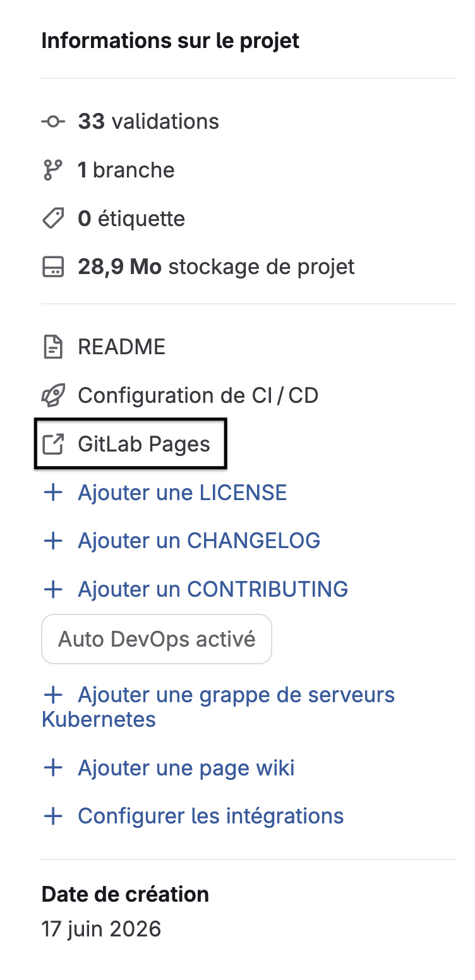Click the external link icon for GitLab Pages
Image resolution: width=475 pixels, height=980 pixels.
53,445
